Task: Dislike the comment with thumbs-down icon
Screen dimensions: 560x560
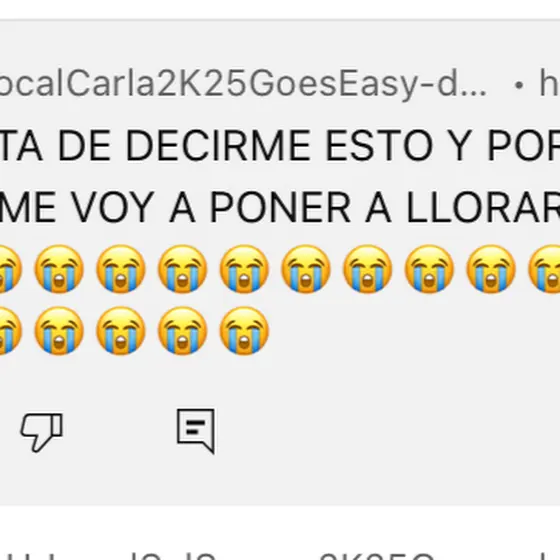Action: click(x=41, y=432)
